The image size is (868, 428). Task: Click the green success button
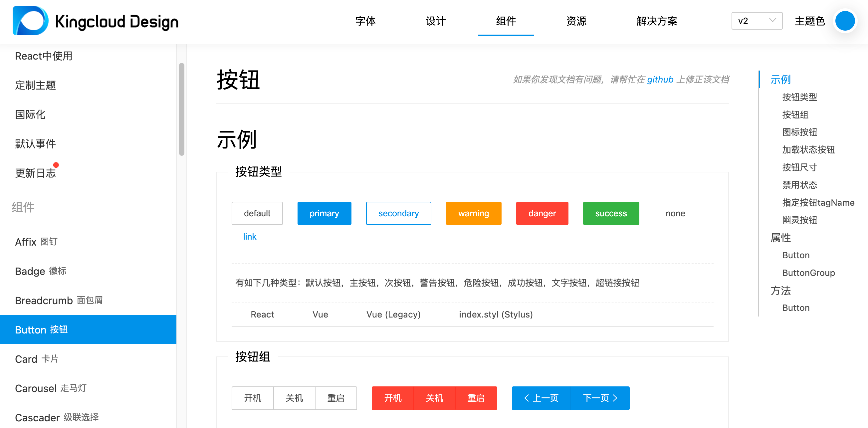coord(611,213)
